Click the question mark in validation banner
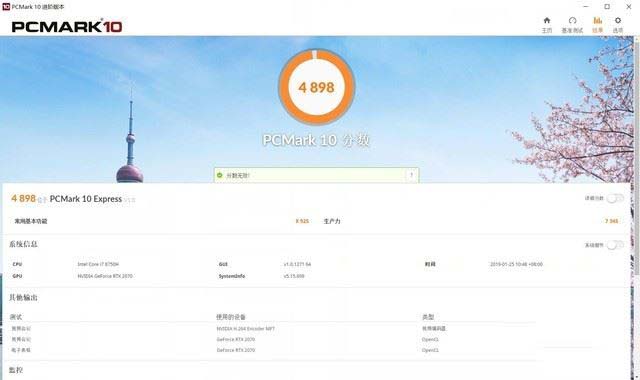 point(411,175)
